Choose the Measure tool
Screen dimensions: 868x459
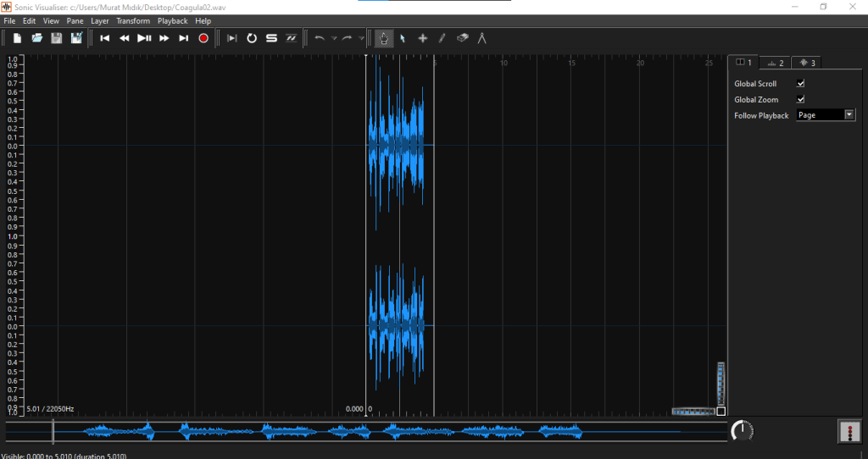pyautogui.click(x=482, y=38)
